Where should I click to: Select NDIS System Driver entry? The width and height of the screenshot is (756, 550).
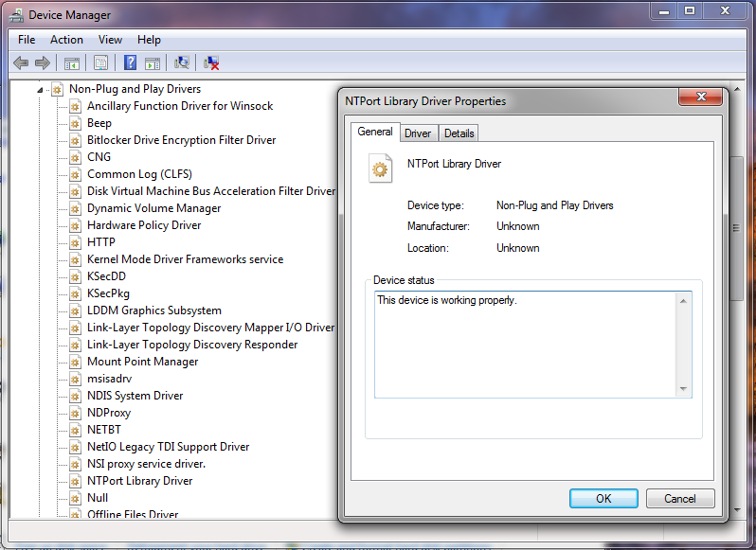(x=135, y=396)
